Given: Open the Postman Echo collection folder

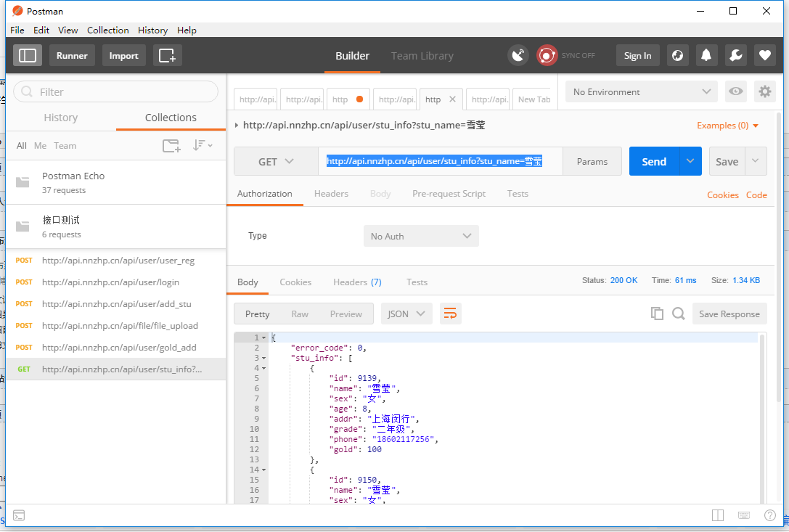Looking at the screenshot, I should click(115, 182).
